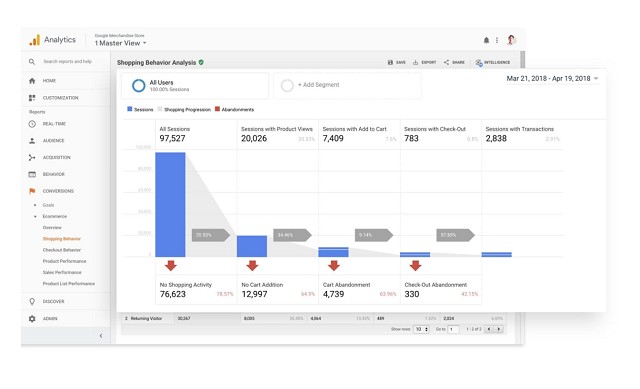This screenshot has height=389, width=640.
Task: Go to previous page of table rows
Action: click(x=489, y=329)
